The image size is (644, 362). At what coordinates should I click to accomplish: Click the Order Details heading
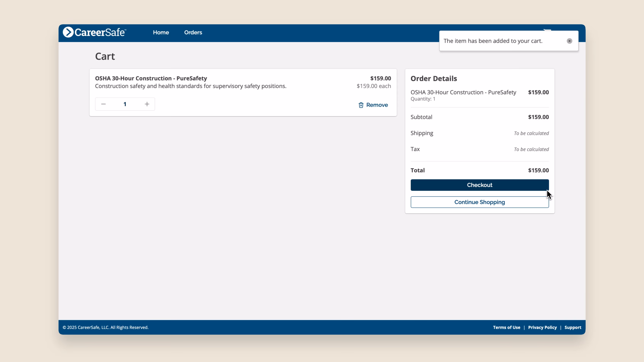(x=434, y=78)
